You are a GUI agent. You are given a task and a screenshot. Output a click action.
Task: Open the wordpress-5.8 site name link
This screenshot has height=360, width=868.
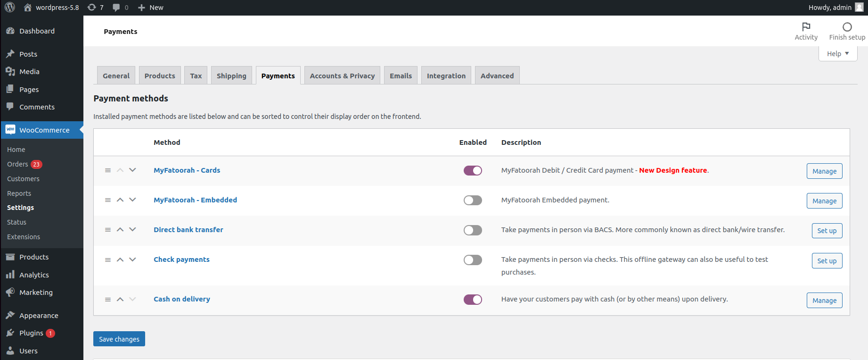tap(51, 8)
